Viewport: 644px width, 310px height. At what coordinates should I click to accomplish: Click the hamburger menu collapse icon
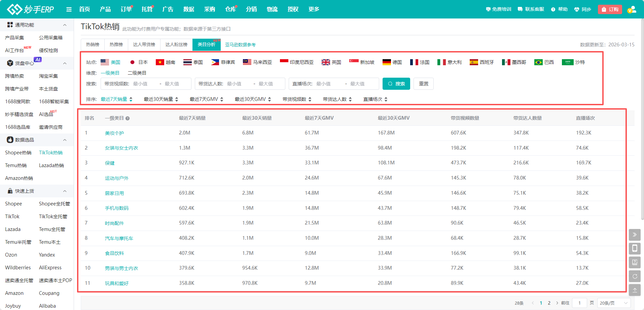(69, 9)
